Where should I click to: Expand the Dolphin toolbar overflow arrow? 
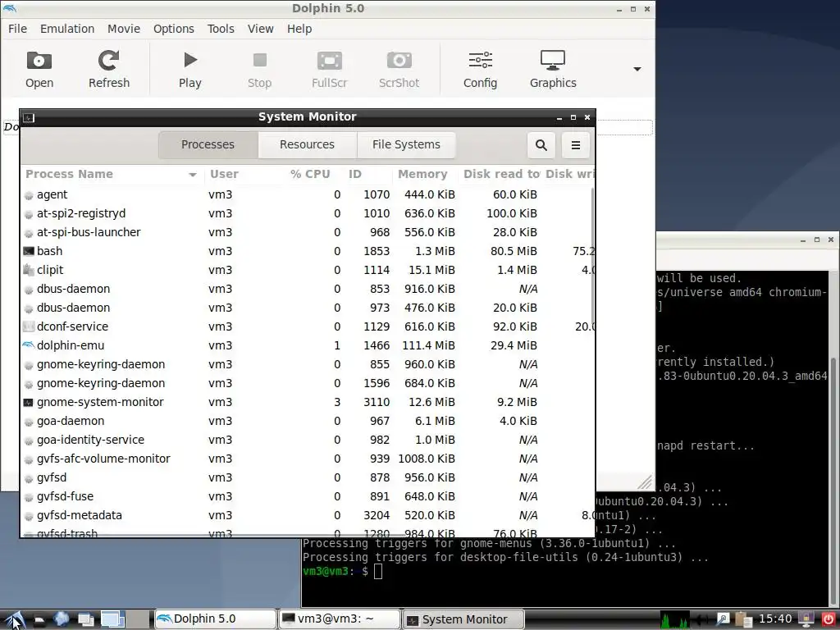(x=637, y=69)
